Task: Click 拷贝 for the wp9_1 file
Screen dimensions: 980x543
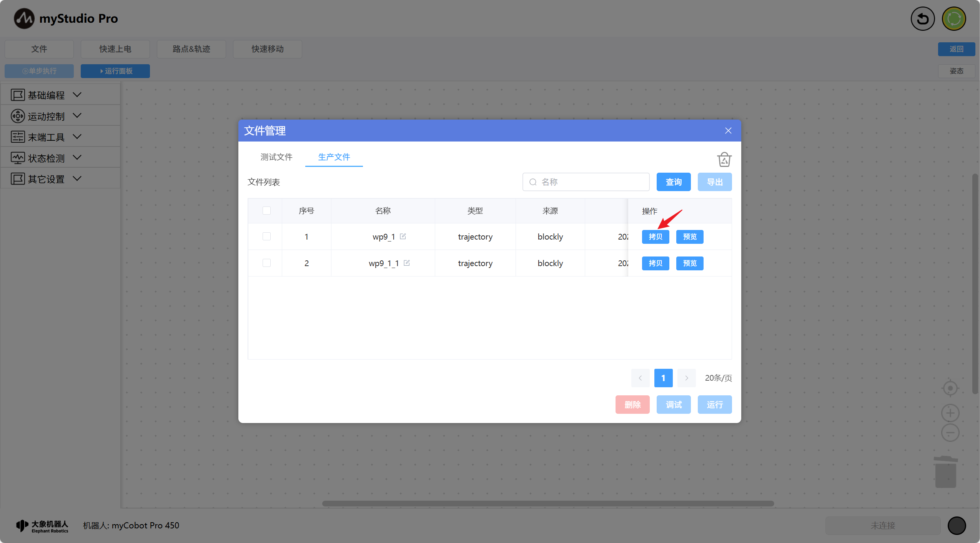Action: pyautogui.click(x=655, y=237)
